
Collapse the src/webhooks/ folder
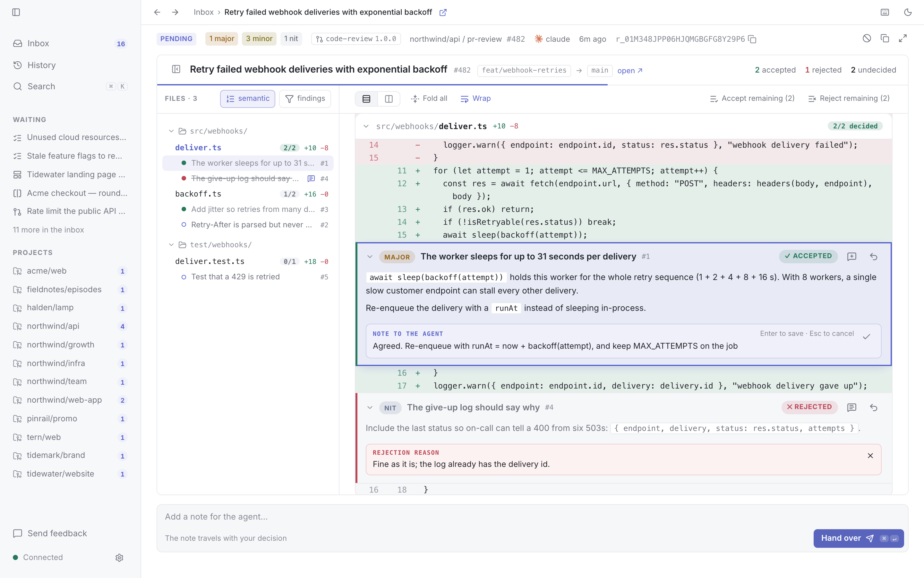click(171, 131)
